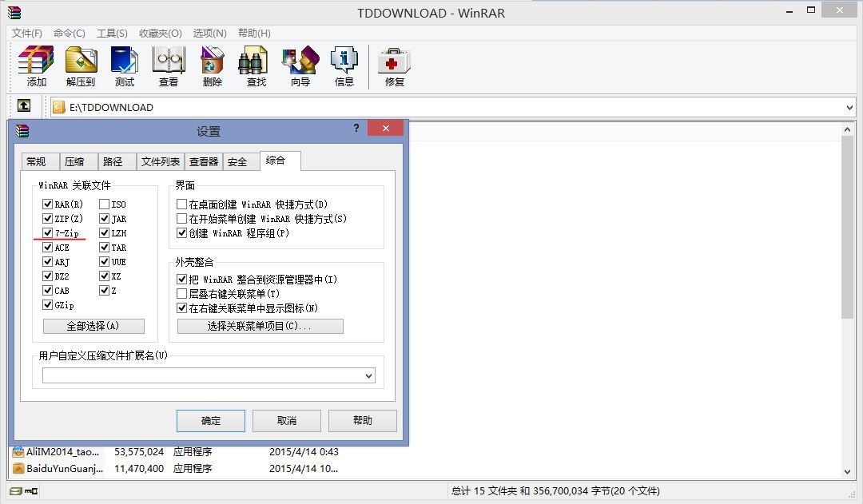863x504 pixels.
Task: Click the 测试 (Test) toolbar icon
Action: point(125,60)
